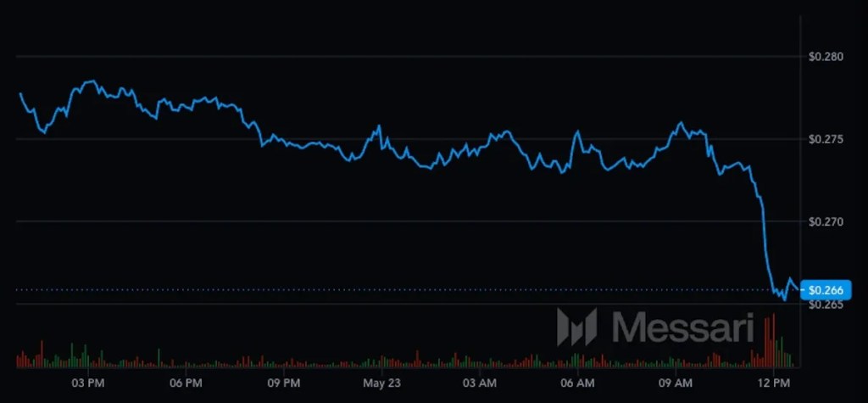This screenshot has width=868, height=403.
Task: Click the May 23 date marker
Action: coord(381,383)
